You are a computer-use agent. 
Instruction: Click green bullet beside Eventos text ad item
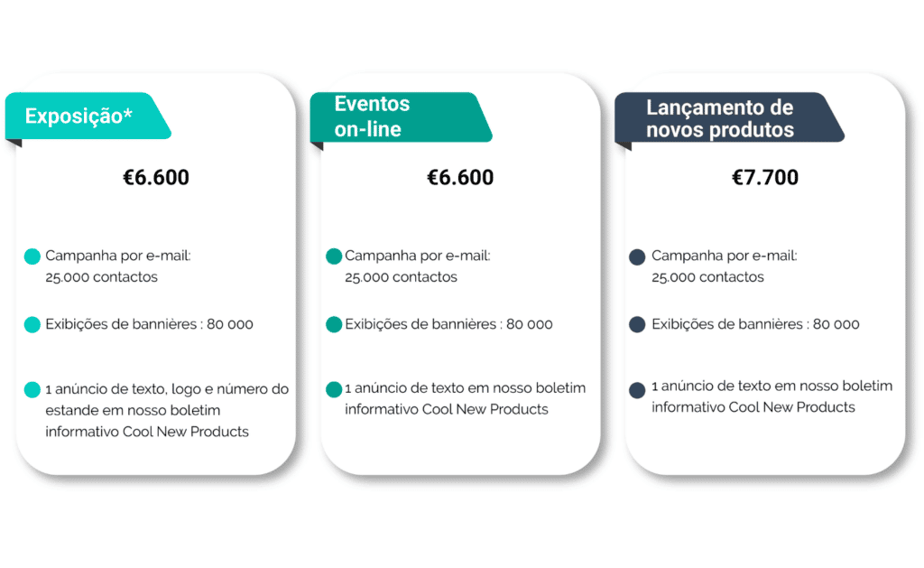(334, 389)
